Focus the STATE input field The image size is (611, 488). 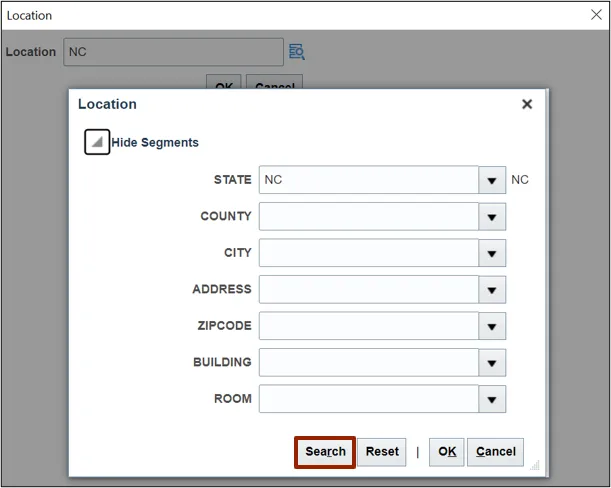pyautogui.click(x=369, y=180)
